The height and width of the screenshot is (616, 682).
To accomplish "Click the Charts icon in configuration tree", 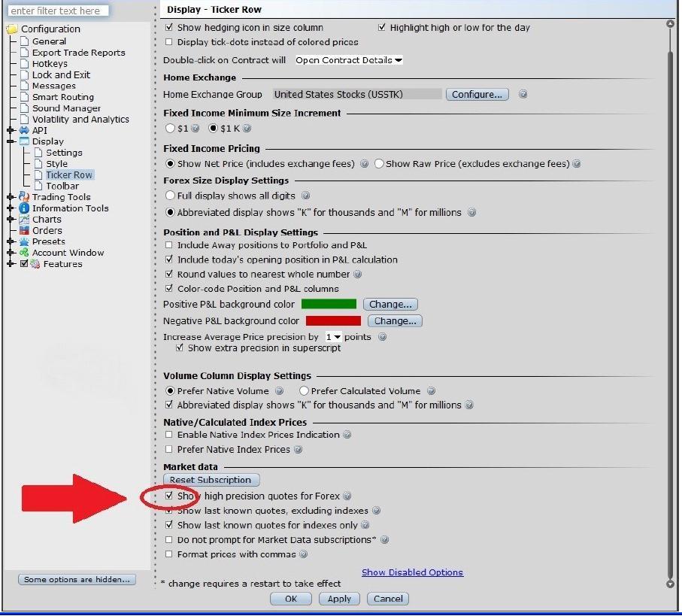I will (x=24, y=220).
